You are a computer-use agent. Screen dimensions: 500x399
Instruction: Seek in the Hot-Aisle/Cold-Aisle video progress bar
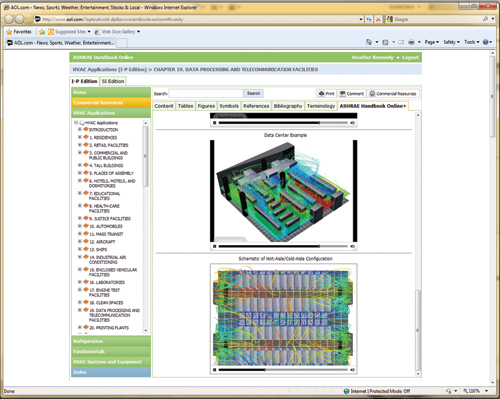(283, 370)
